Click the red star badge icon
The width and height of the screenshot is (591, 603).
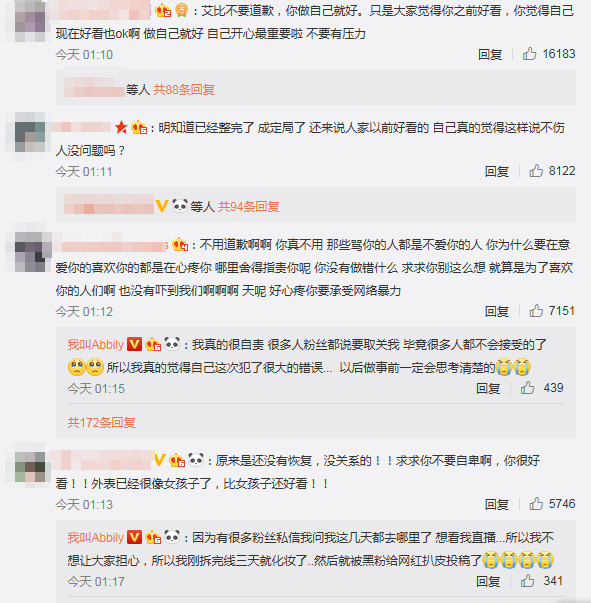[x=121, y=127]
